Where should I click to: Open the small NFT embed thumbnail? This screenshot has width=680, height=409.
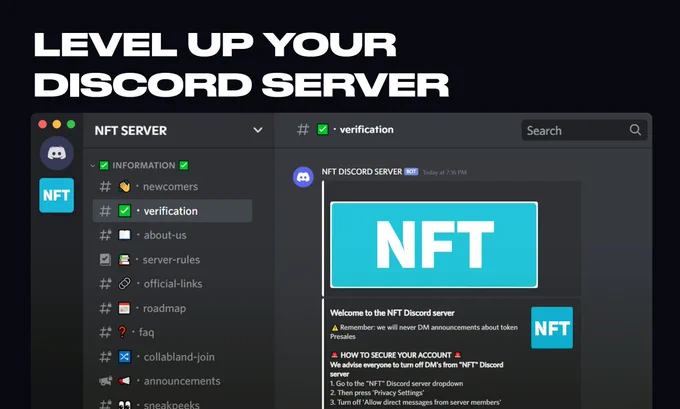pyautogui.click(x=552, y=328)
